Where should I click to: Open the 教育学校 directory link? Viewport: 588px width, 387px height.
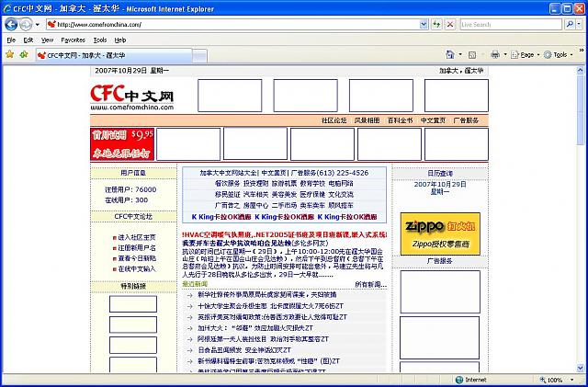point(312,184)
